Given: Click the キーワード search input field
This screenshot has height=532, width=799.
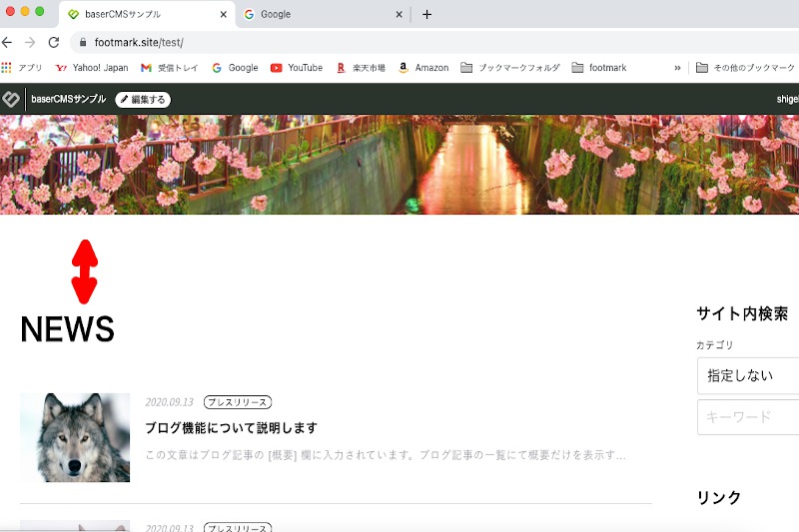Looking at the screenshot, I should click(749, 417).
